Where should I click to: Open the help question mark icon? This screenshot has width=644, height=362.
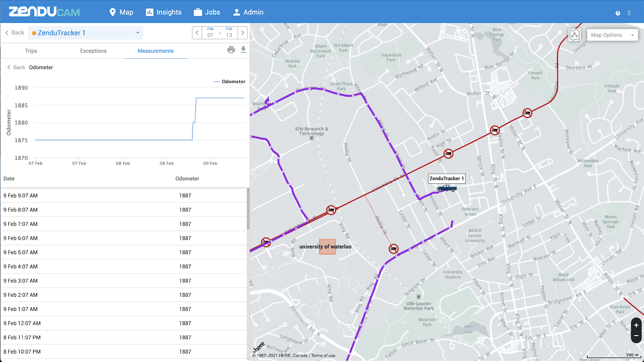click(x=618, y=13)
